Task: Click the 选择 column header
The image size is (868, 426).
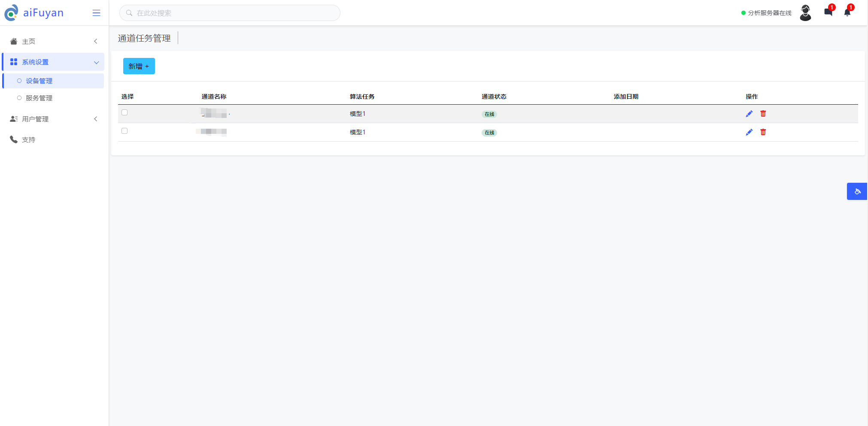Action: coord(127,97)
